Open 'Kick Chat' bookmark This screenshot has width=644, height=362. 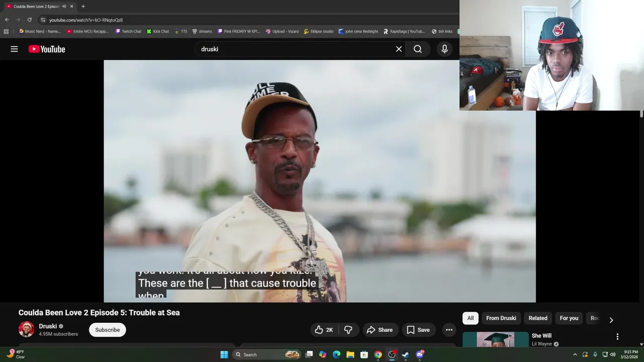(158, 31)
